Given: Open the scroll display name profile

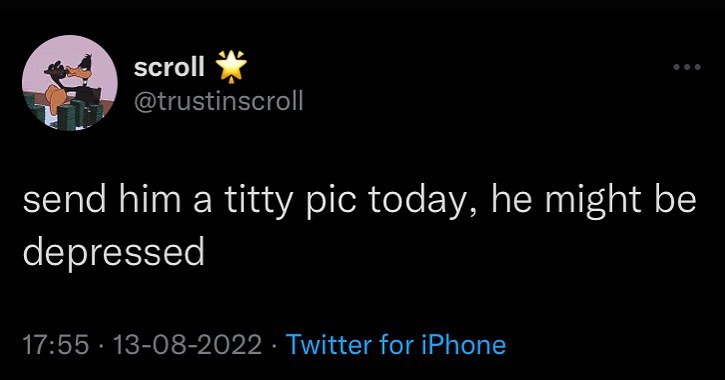Looking at the screenshot, I should coord(169,68).
